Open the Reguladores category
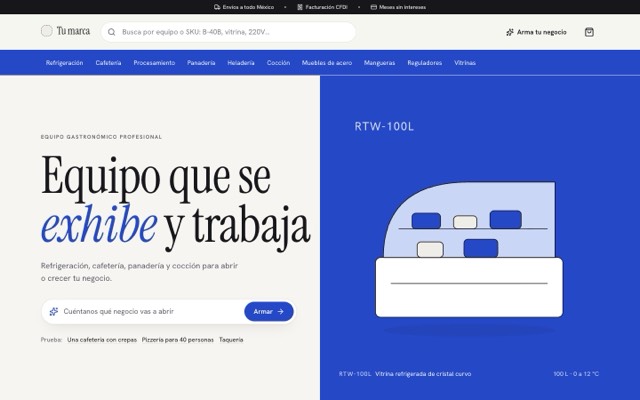 point(424,63)
